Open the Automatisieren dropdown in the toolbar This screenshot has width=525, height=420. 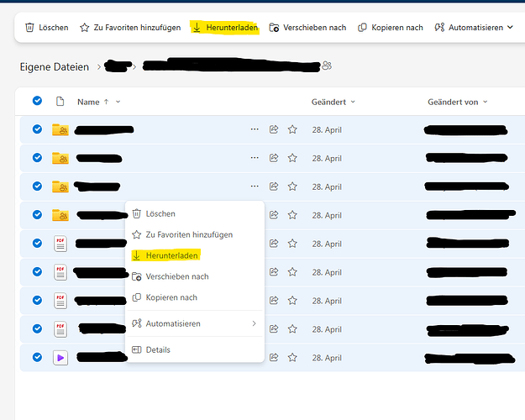[x=474, y=28]
